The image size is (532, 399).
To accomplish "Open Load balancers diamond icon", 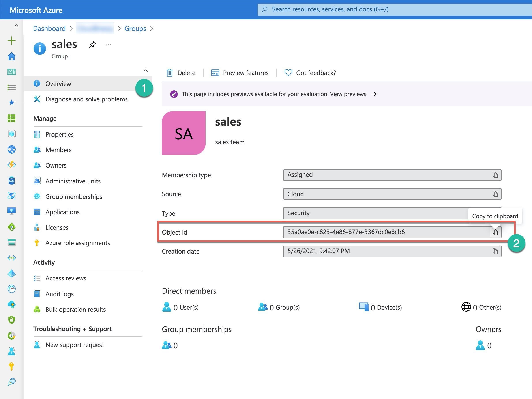I will click(x=11, y=227).
